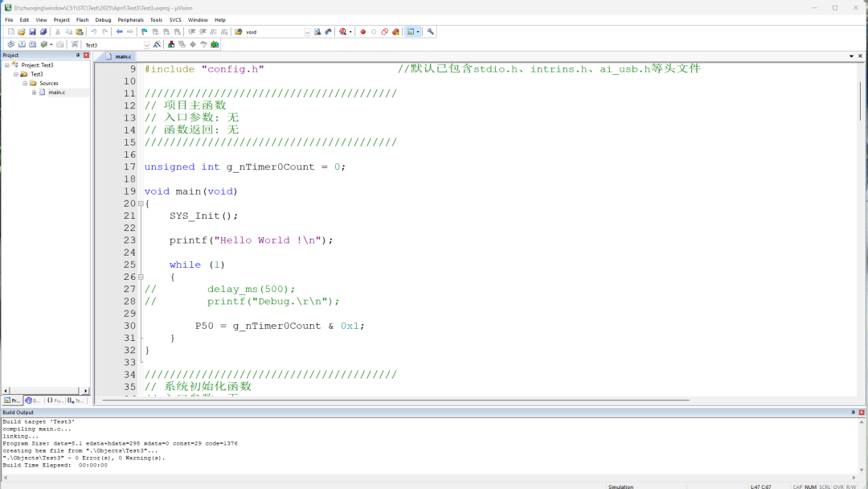
Task: Navigate forwards with the right arrow icon
Action: [130, 32]
